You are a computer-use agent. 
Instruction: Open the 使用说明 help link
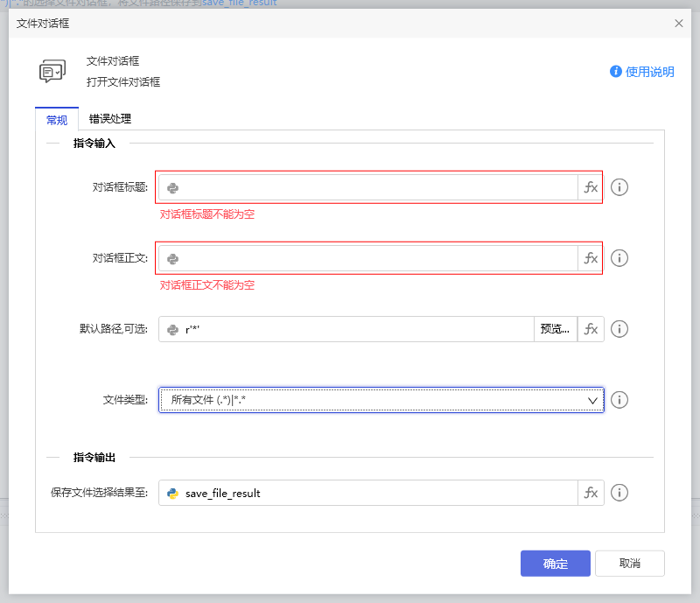click(x=642, y=72)
